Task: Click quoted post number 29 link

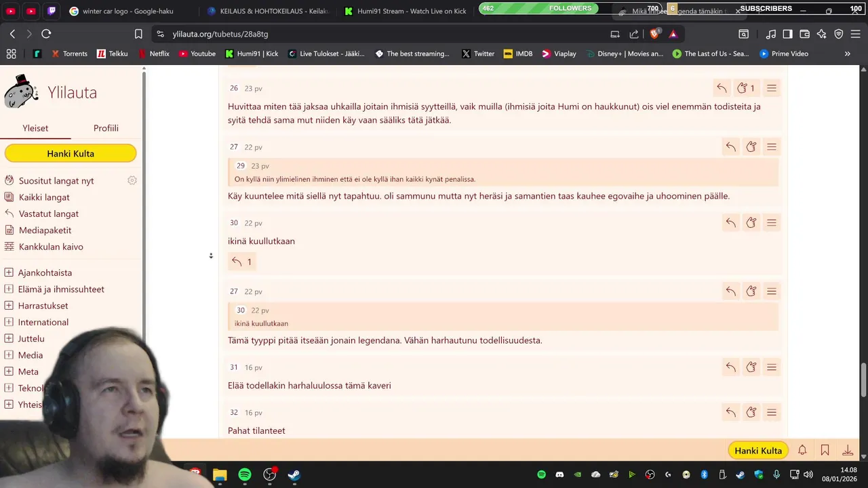Action: [x=241, y=166]
